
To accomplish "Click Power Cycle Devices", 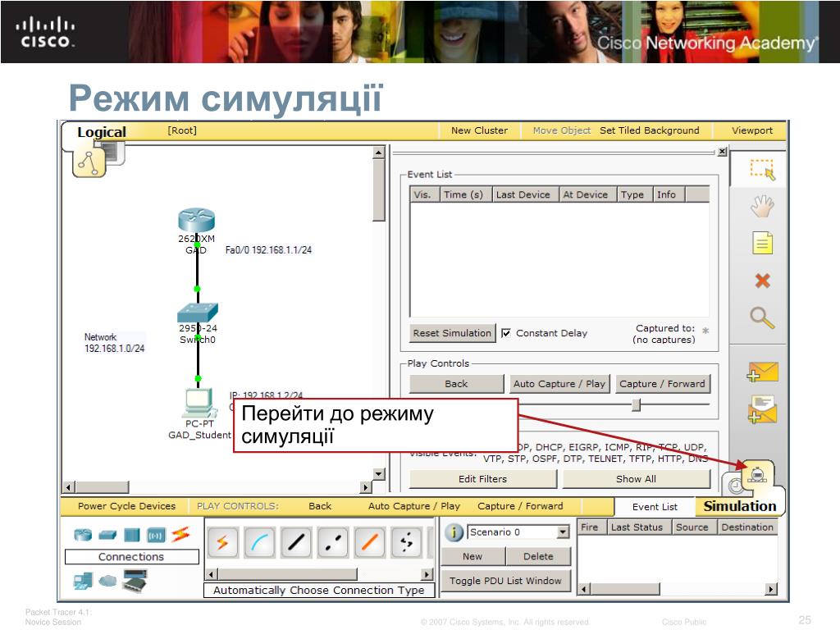I will point(126,506).
